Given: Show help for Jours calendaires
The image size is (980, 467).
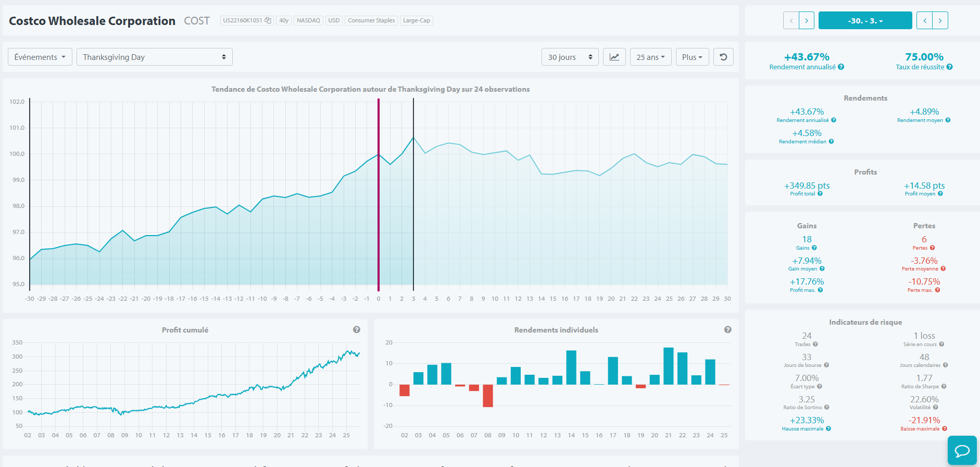Looking at the screenshot, I should (x=946, y=365).
